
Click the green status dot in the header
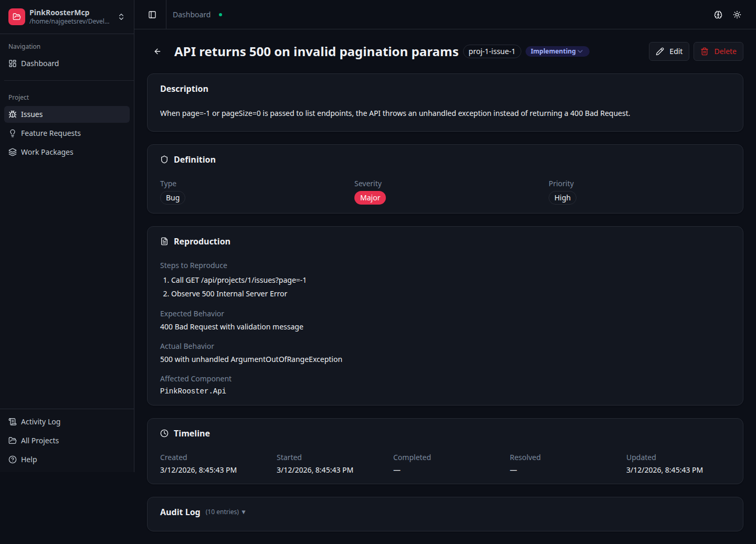(x=220, y=15)
